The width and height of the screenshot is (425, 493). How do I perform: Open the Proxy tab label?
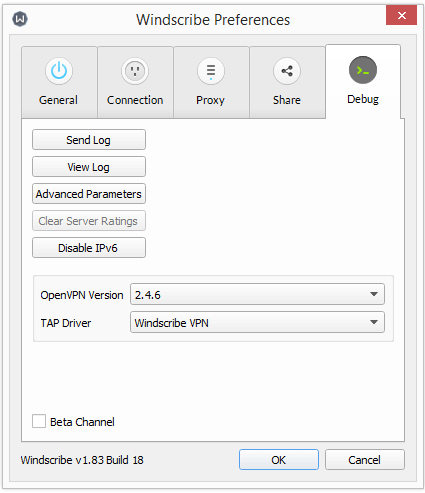click(x=210, y=100)
